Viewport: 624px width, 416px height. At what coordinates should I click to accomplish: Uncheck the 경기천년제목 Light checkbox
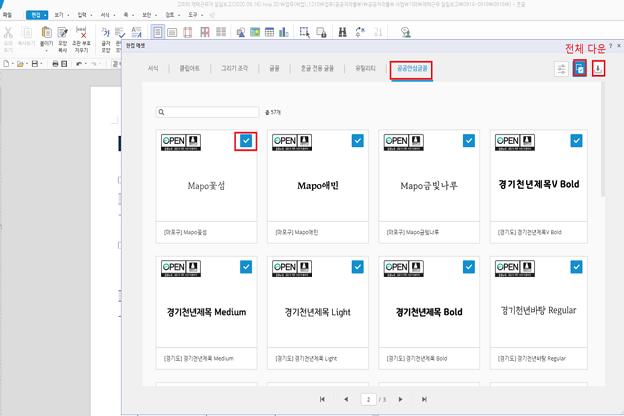pyautogui.click(x=357, y=267)
